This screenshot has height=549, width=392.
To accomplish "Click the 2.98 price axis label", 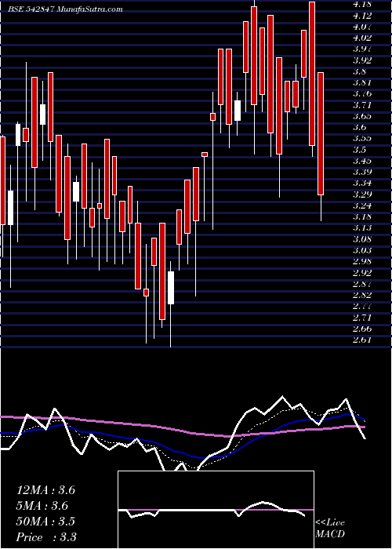I will click(362, 261).
